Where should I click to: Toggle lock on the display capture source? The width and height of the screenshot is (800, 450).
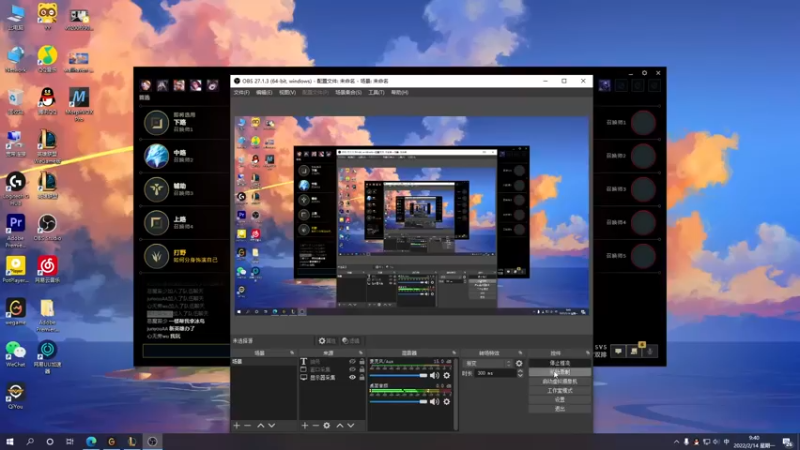[362, 378]
